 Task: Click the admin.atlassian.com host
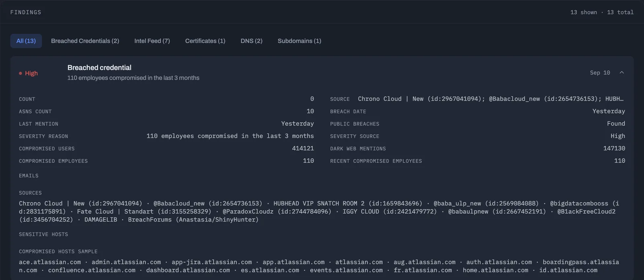click(126, 262)
